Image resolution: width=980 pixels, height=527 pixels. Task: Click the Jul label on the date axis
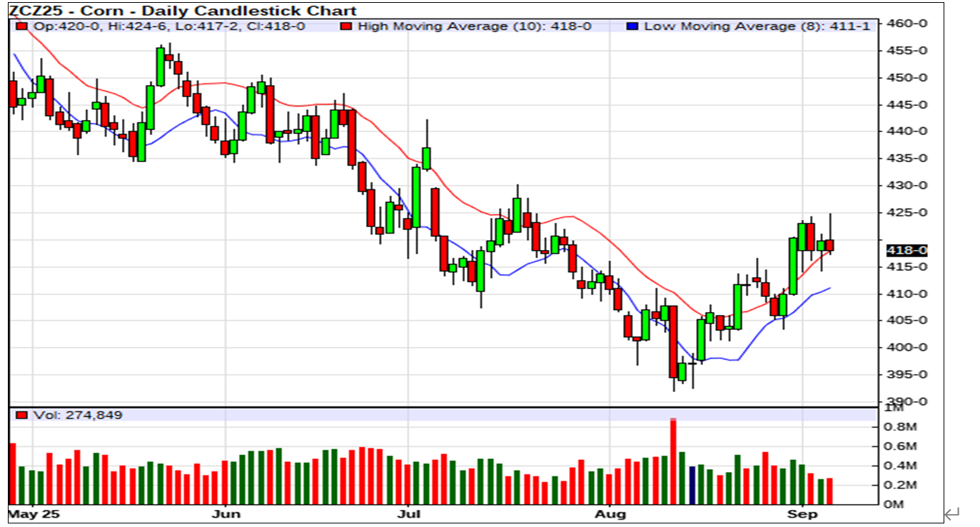click(408, 513)
